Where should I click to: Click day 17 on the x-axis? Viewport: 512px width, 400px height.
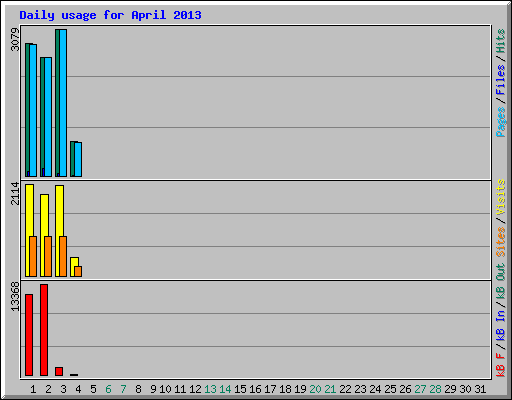pyautogui.click(x=270, y=389)
